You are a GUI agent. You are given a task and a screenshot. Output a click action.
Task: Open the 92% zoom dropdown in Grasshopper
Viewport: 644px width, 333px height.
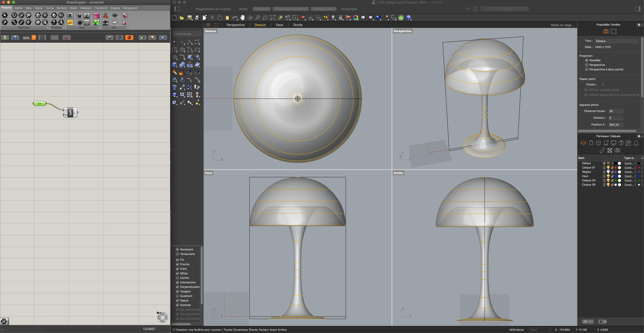pyautogui.click(x=34, y=37)
